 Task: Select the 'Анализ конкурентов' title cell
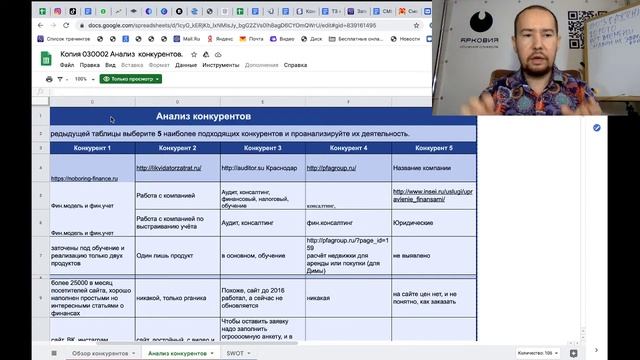tap(204, 116)
